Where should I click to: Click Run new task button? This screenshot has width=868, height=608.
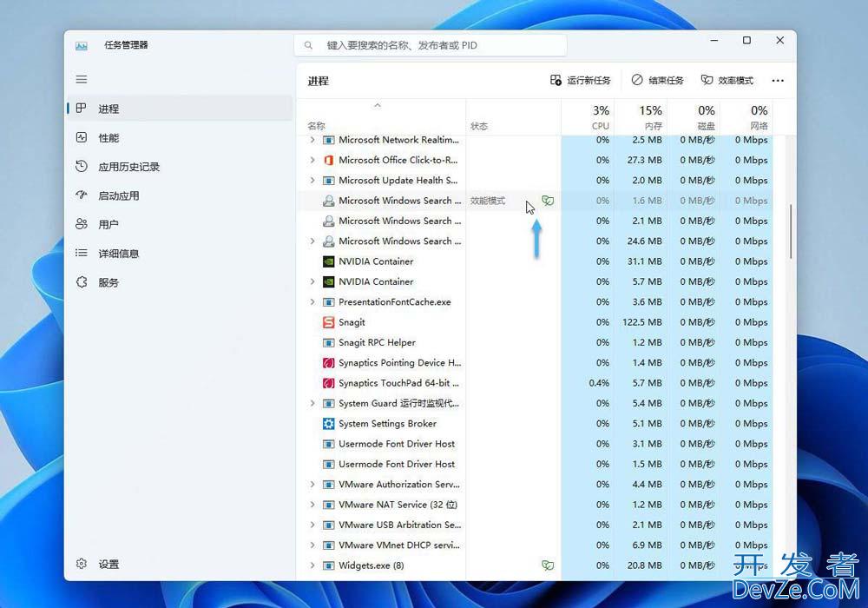(580, 80)
